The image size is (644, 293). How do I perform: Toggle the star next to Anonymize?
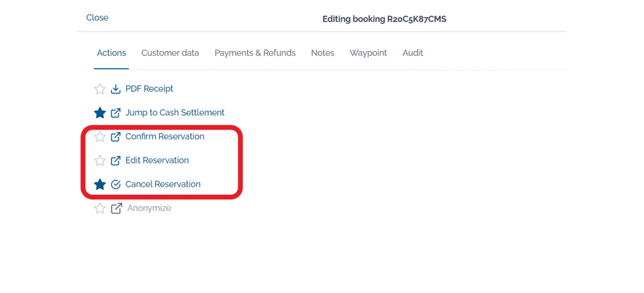(x=100, y=209)
